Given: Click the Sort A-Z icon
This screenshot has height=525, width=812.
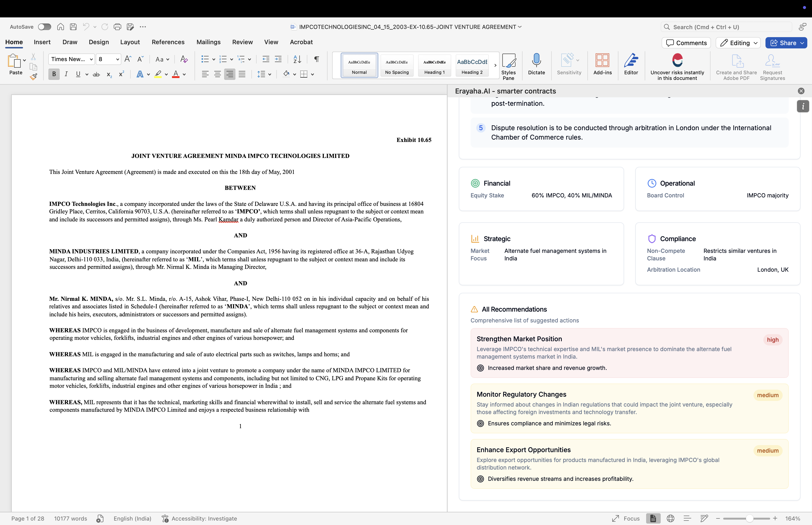Looking at the screenshot, I should pos(297,59).
